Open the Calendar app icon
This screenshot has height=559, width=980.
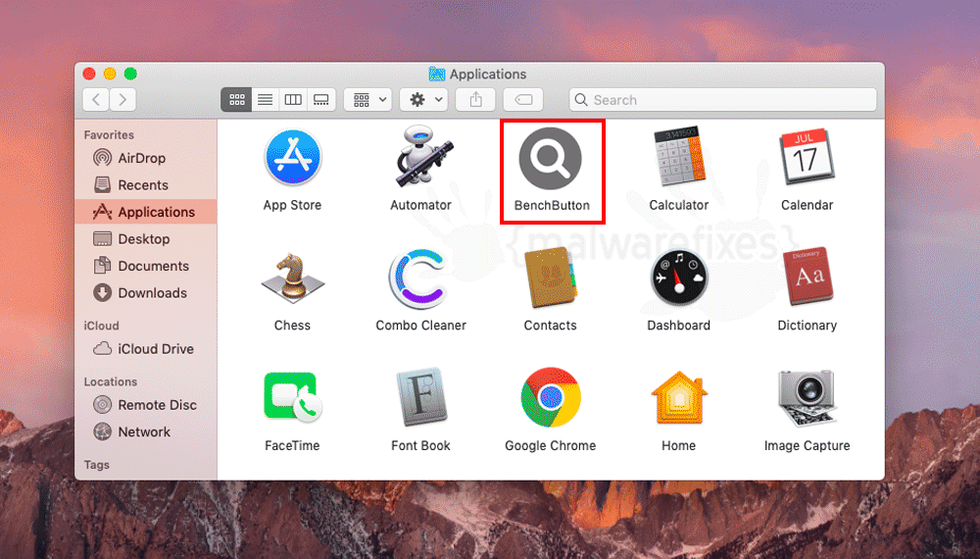tap(807, 157)
